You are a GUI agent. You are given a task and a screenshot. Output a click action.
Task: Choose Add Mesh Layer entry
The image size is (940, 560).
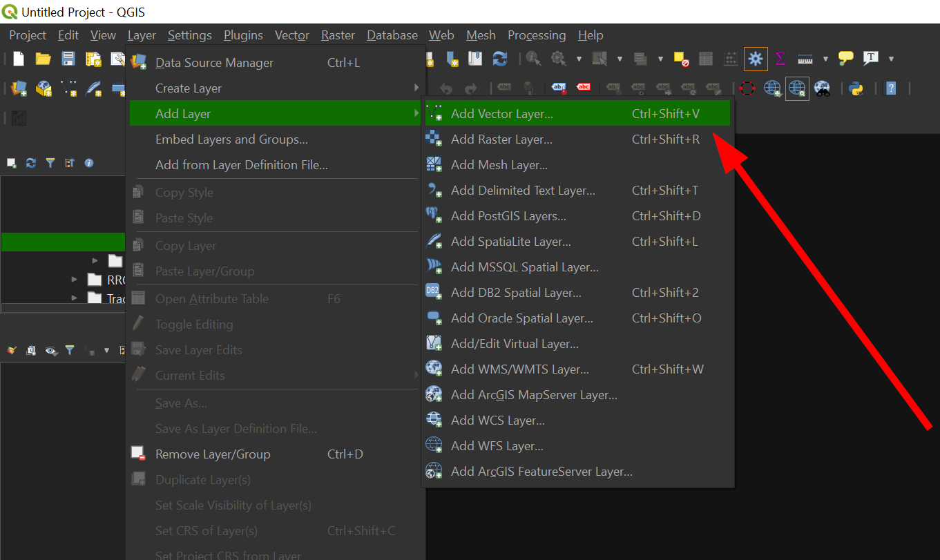click(x=576, y=164)
